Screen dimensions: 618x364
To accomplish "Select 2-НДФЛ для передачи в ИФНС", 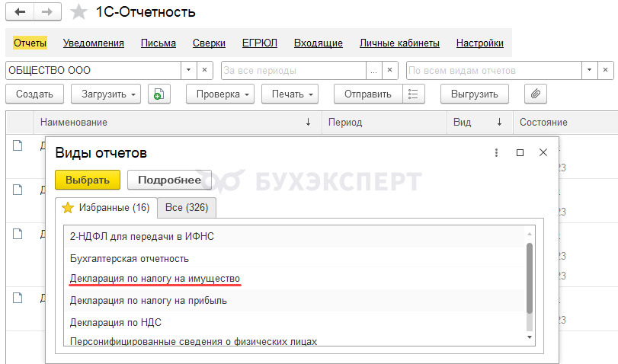I will [x=295, y=236].
